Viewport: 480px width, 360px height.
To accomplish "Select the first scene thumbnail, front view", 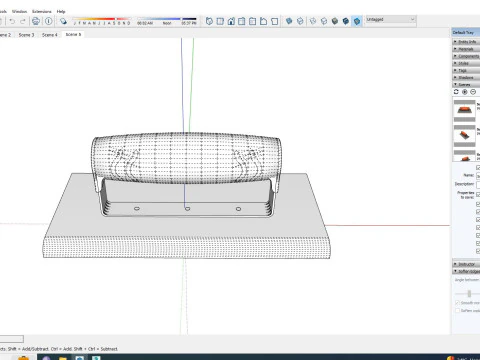I will pos(464,110).
